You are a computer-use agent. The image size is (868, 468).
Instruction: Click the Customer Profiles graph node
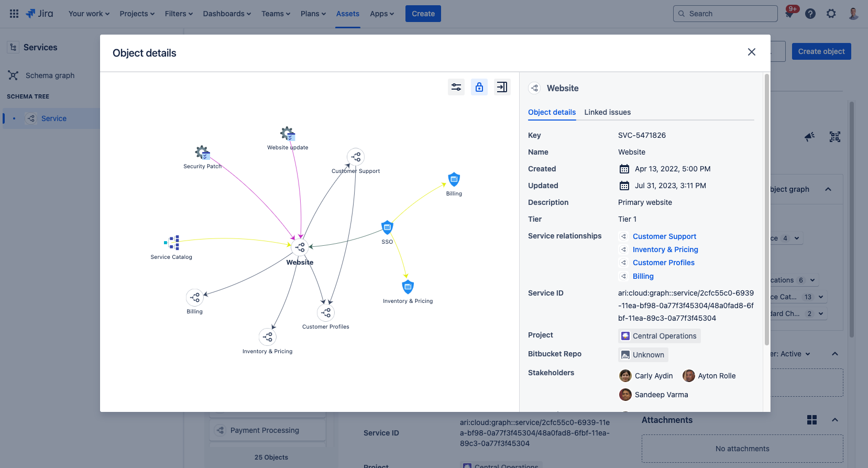pyautogui.click(x=326, y=312)
